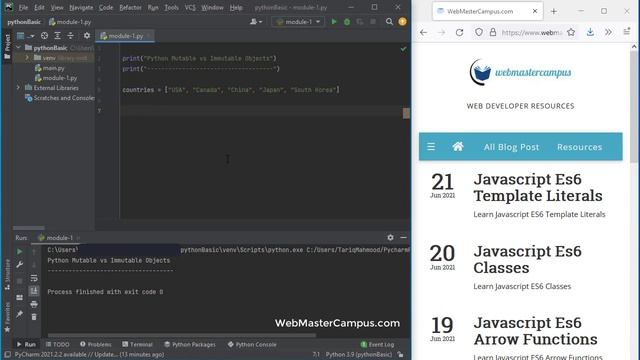Hide the Run tool window
This screenshot has height=360, width=640.
[x=403, y=237]
